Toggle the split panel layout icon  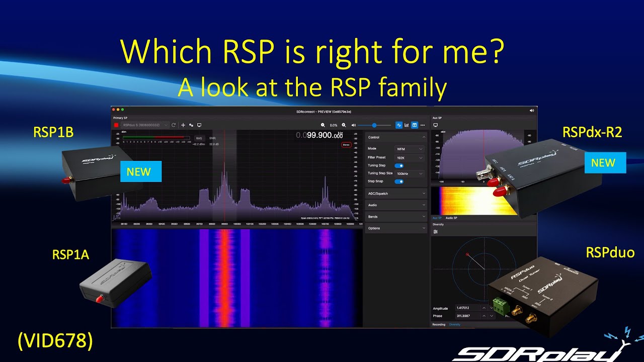click(x=415, y=125)
